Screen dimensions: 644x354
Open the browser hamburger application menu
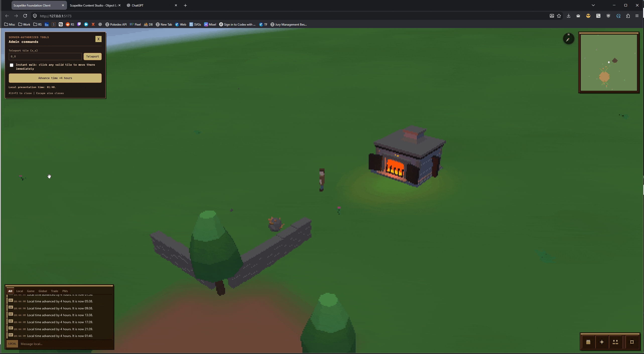pyautogui.click(x=637, y=16)
